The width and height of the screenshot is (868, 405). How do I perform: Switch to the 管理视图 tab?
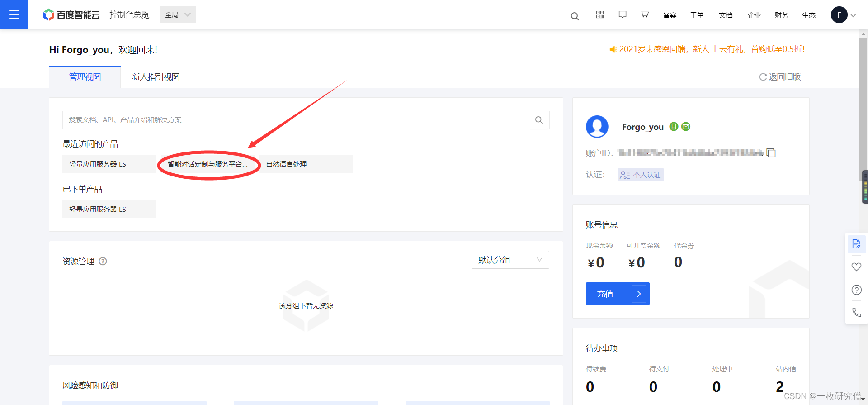[85, 77]
